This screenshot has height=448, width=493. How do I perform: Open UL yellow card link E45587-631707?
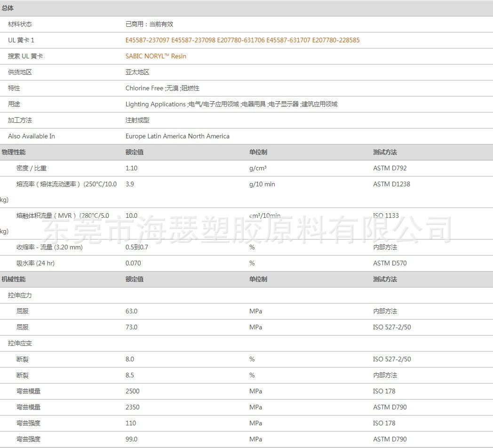[x=288, y=40]
